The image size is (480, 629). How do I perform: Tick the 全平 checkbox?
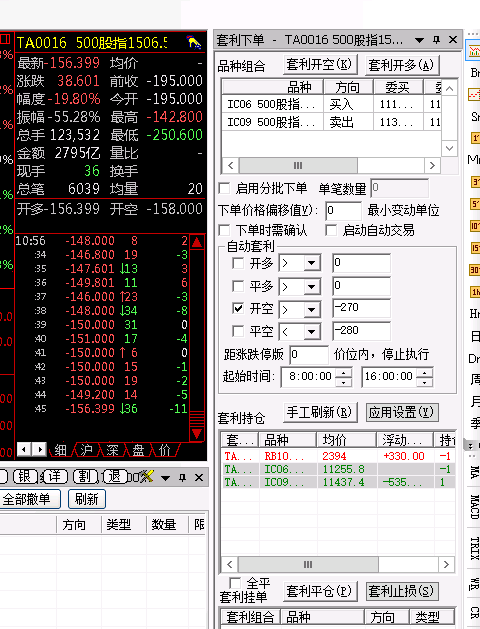pos(235,583)
